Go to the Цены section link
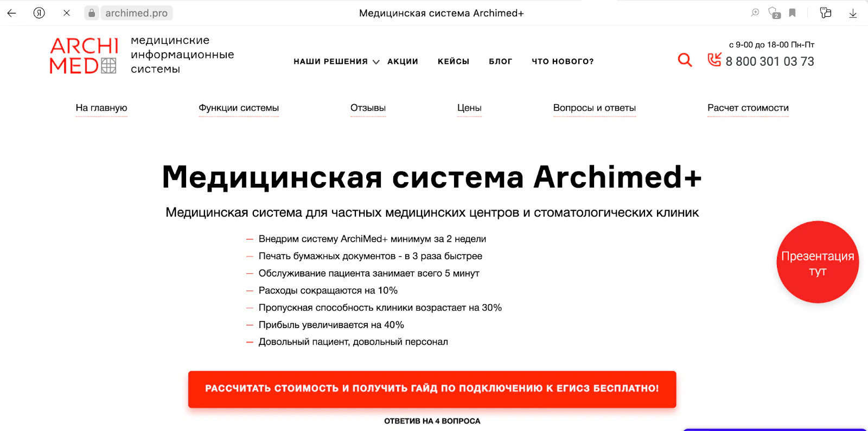This screenshot has height=431, width=868. tap(469, 108)
